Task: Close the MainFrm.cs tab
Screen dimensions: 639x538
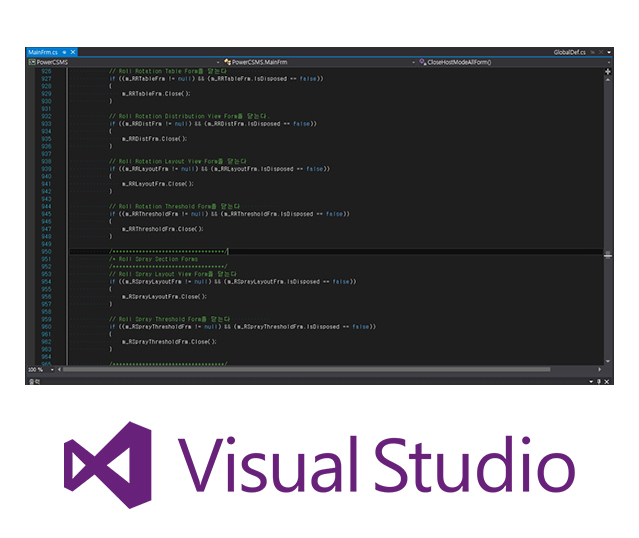Action: pos(73,52)
